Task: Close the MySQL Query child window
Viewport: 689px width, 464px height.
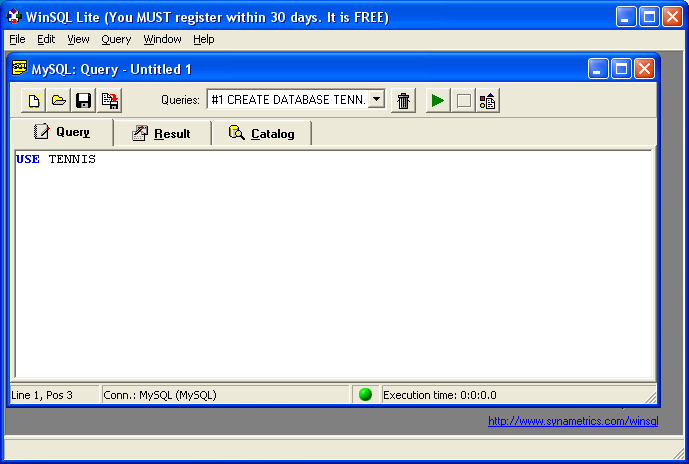Action: 645,69
